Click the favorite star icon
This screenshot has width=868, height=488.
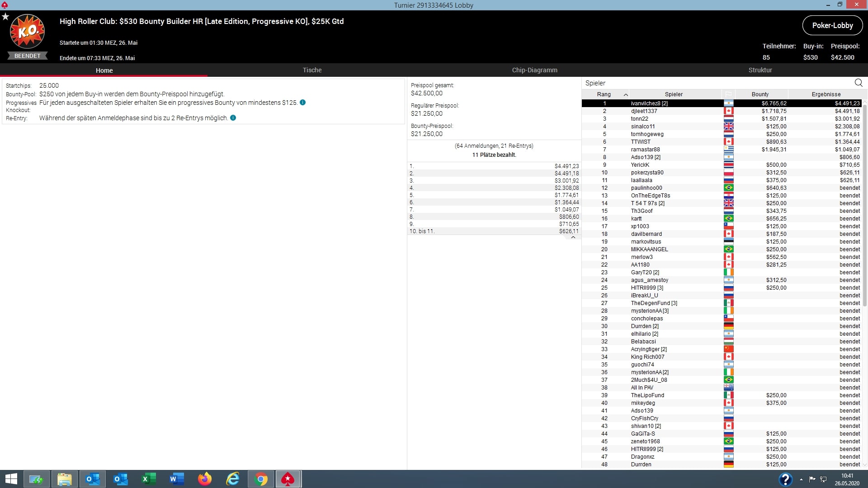click(5, 17)
